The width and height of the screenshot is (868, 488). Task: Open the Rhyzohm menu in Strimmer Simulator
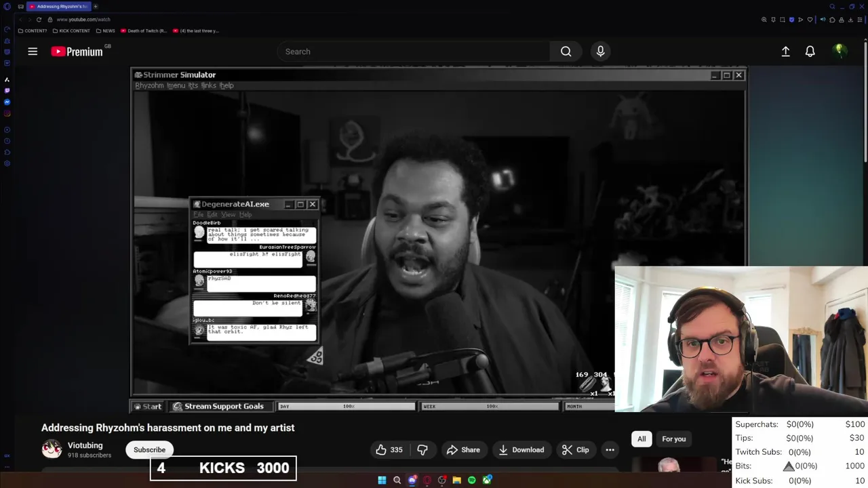click(149, 85)
